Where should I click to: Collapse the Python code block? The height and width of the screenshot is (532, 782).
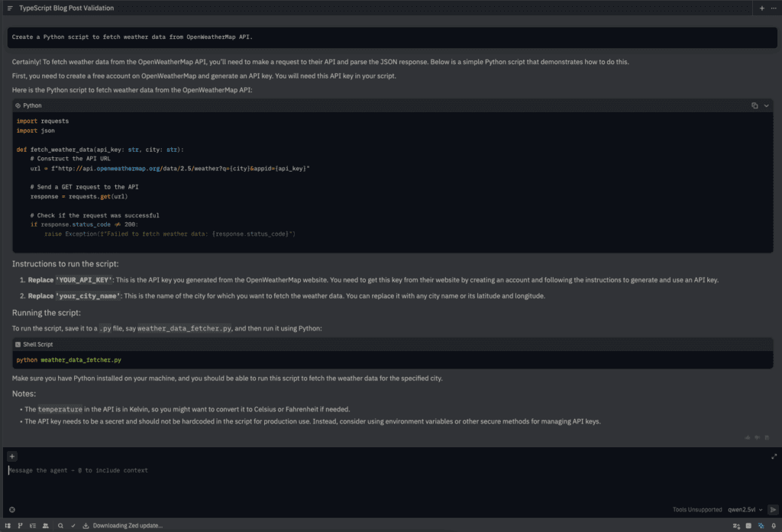[x=766, y=105]
